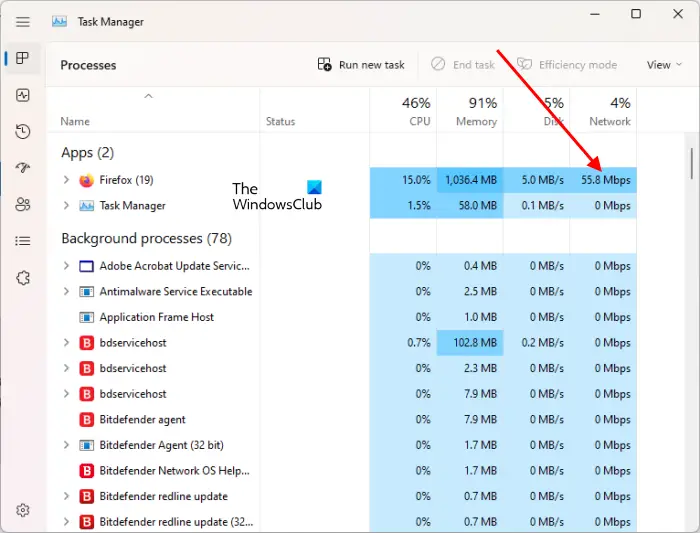This screenshot has width=700, height=533.
Task: Click the Task Manager row icon
Action: point(87,206)
